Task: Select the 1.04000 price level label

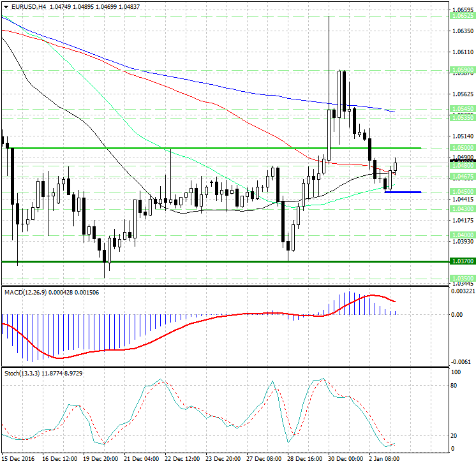Action: click(463, 235)
